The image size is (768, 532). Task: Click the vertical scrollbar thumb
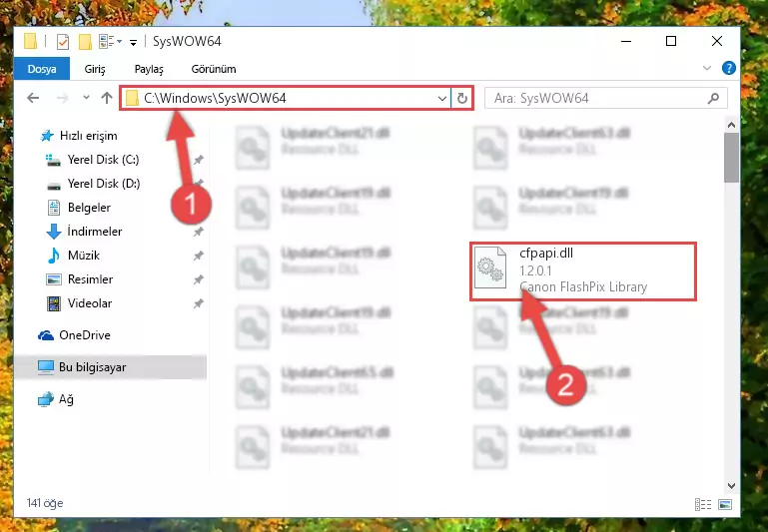(731, 157)
